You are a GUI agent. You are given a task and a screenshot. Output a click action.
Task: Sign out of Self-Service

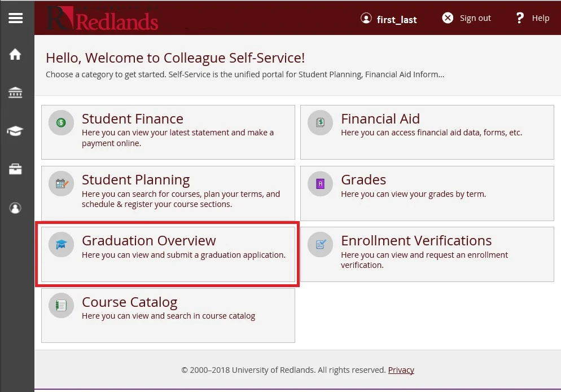[466, 18]
